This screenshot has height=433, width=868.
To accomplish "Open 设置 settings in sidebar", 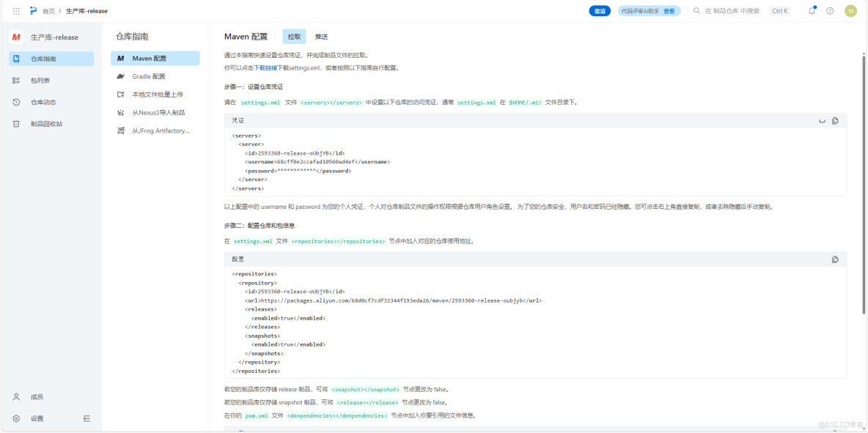I will pos(37,418).
